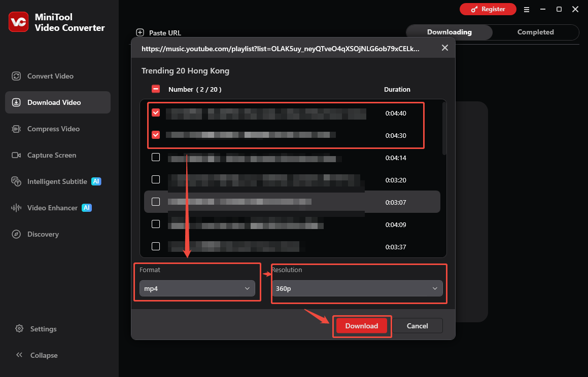
Task: Switch to the Downloading tab
Action: point(449,32)
